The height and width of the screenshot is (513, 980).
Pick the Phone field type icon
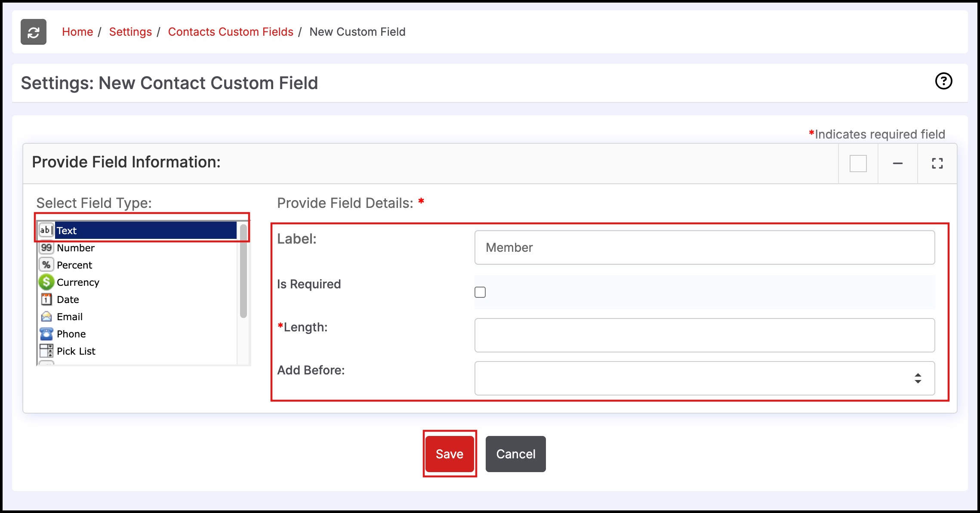(x=46, y=334)
